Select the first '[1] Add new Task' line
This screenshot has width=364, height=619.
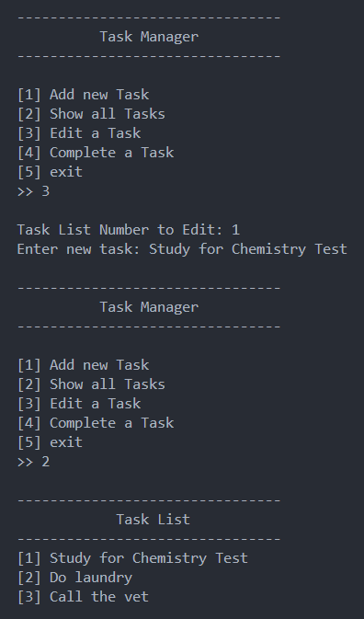(84, 95)
